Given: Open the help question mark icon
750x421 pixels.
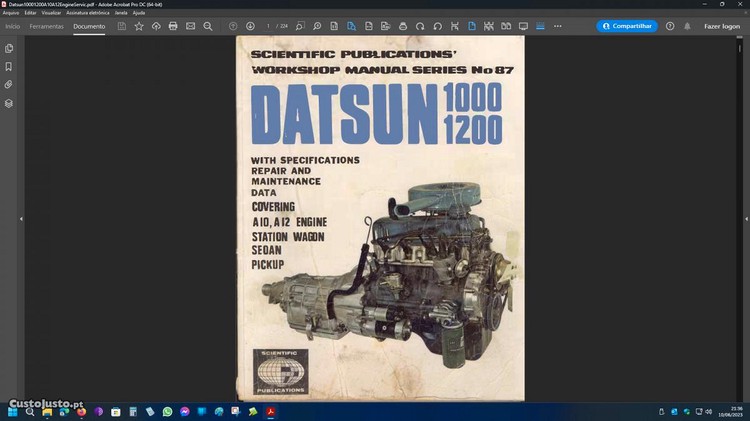Looking at the screenshot, I should pos(670,26).
